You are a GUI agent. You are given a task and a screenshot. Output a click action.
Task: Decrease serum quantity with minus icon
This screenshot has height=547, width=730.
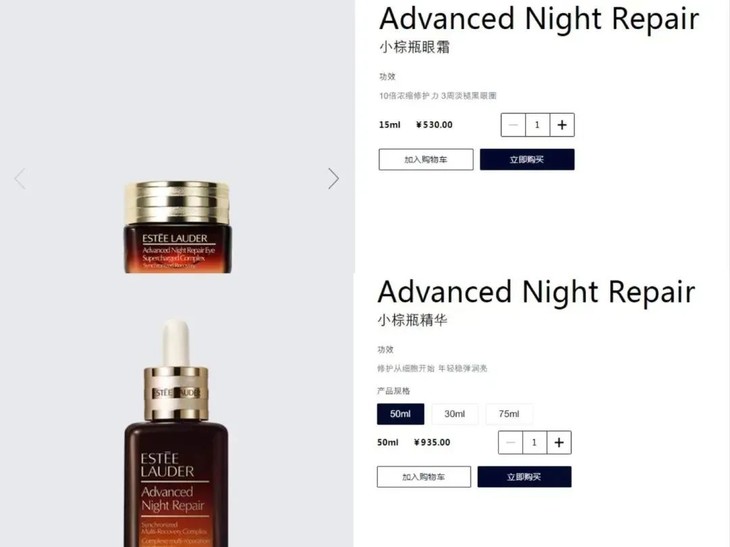(510, 442)
